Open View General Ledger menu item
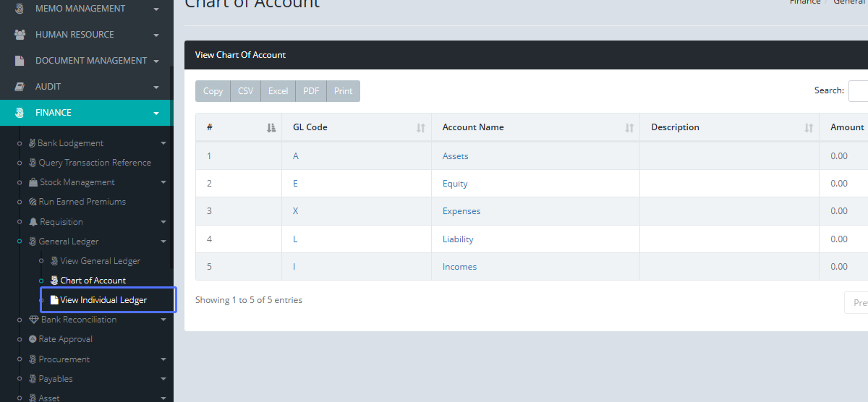This screenshot has width=868, height=402. [x=100, y=261]
